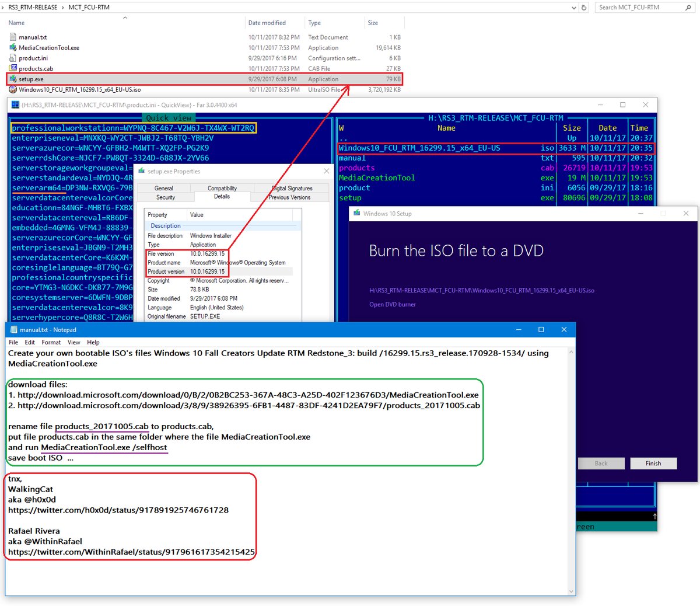Open Notepad View menu
Image resolution: width=700 pixels, height=606 pixels.
pos(74,343)
